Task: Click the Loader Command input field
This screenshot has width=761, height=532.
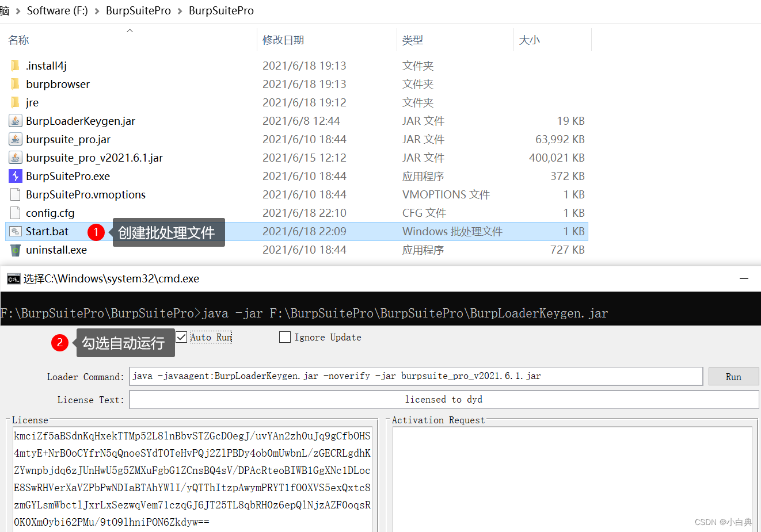Action: click(x=416, y=376)
